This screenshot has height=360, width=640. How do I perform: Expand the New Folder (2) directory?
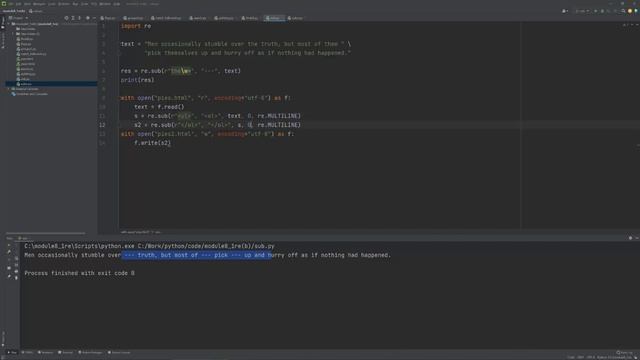coord(13,34)
